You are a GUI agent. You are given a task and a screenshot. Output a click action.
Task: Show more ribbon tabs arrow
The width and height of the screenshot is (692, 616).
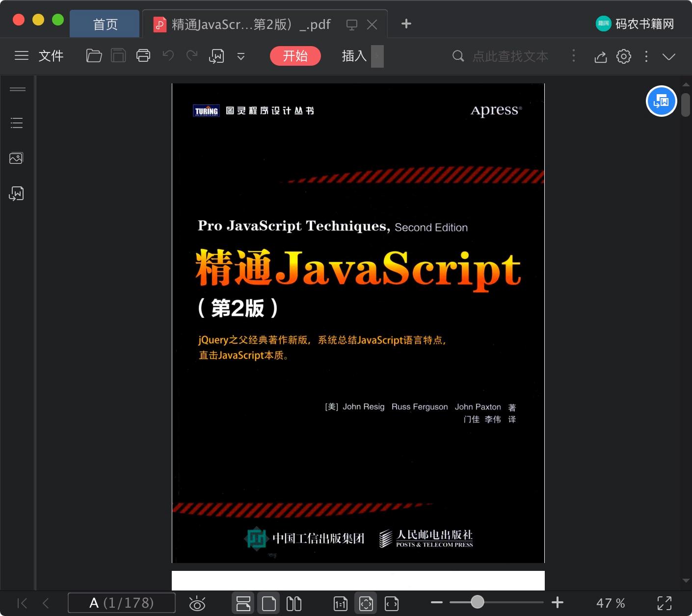(x=377, y=56)
